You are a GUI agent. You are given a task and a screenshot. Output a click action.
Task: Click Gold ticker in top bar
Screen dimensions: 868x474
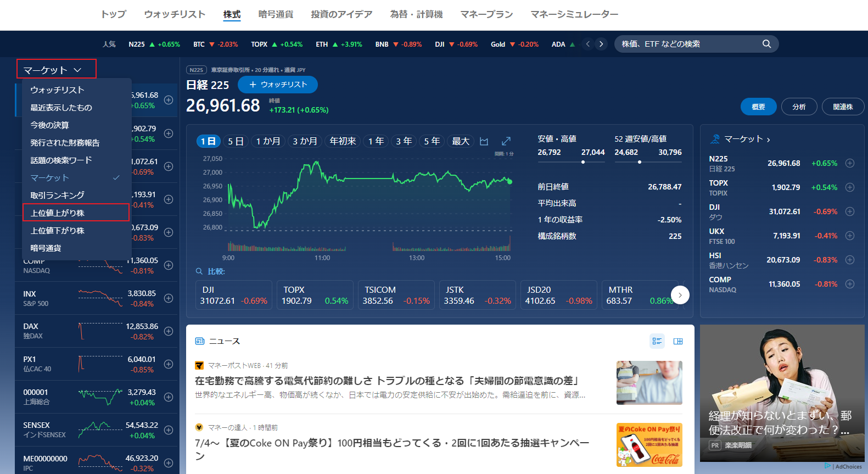[514, 44]
